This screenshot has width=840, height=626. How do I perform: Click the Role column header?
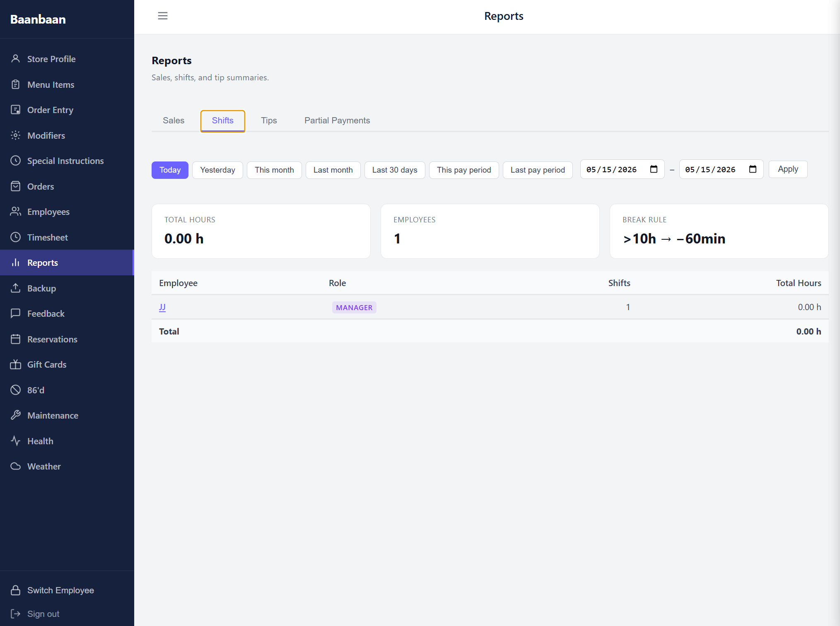point(338,283)
